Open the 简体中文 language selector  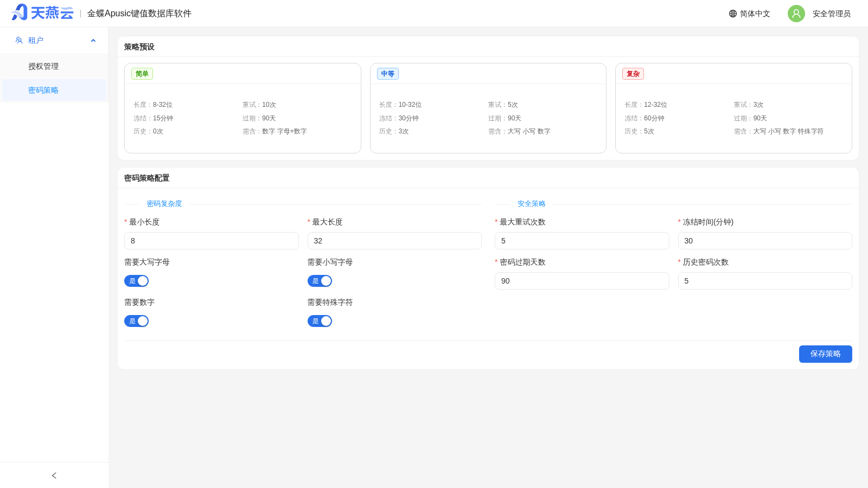tap(750, 14)
